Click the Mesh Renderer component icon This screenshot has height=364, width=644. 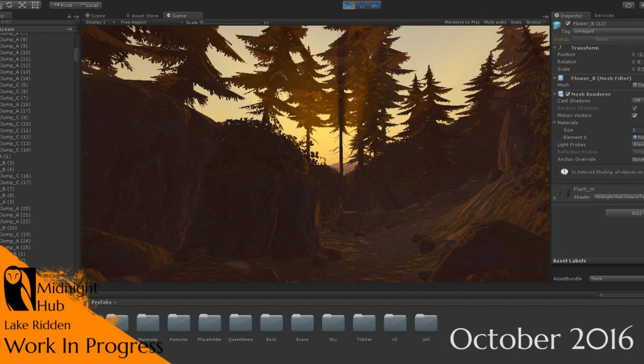pyautogui.click(x=560, y=94)
